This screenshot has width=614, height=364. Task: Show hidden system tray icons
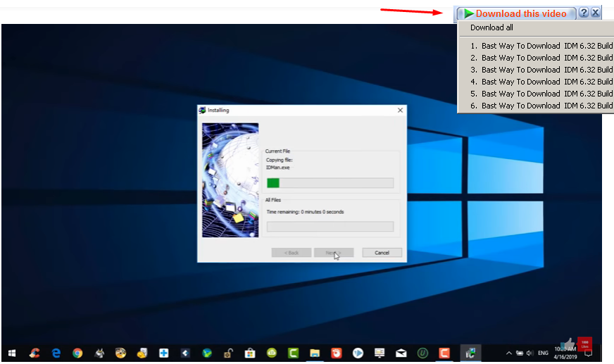(x=508, y=353)
